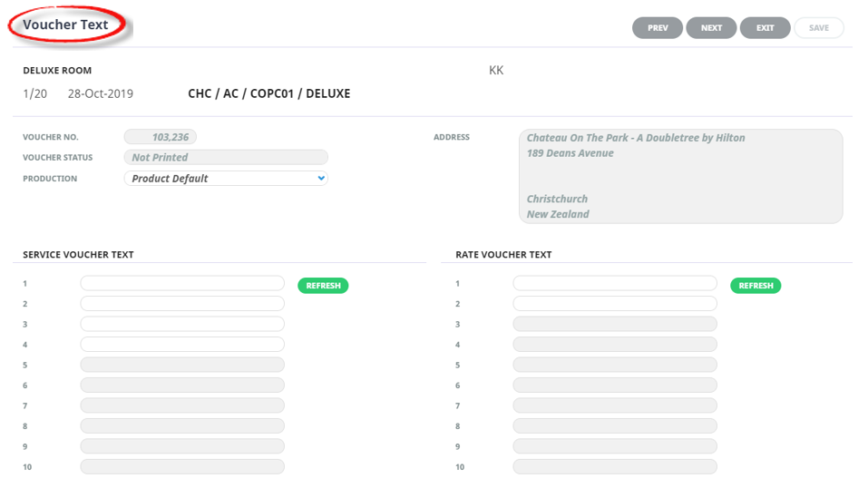Select Service Voucher Text line 2 field

pos(182,304)
